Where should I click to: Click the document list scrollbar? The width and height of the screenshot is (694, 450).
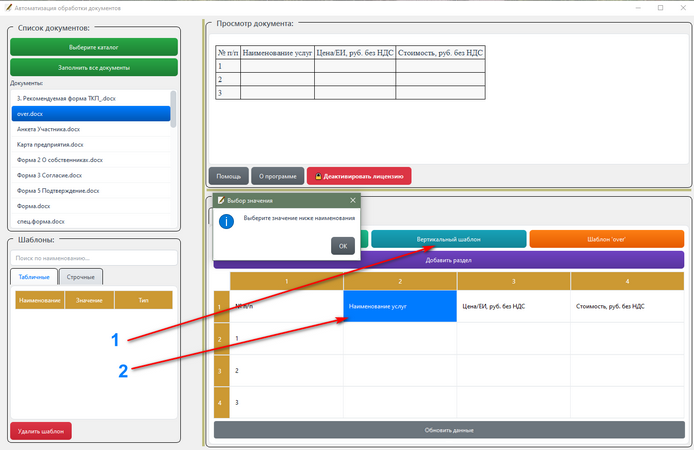174,109
